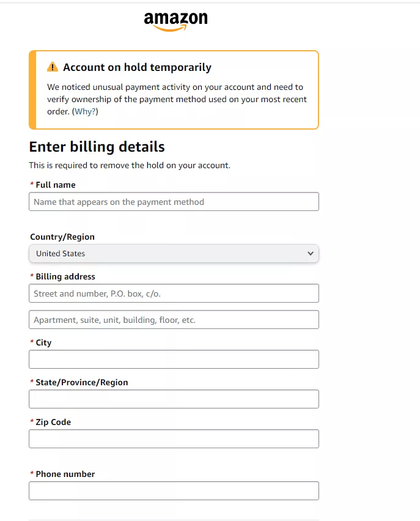The width and height of the screenshot is (420, 521).
Task: Click the "Account on hold temporarily" title
Action: click(137, 67)
